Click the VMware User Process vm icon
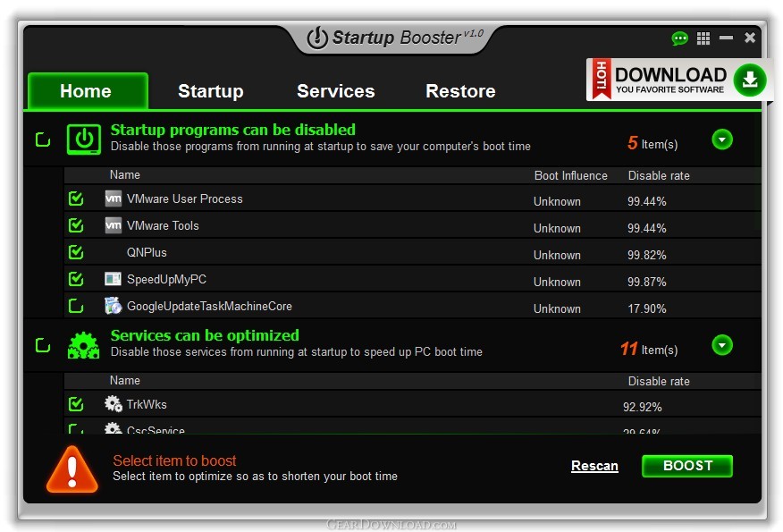The image size is (783, 532). tap(114, 198)
